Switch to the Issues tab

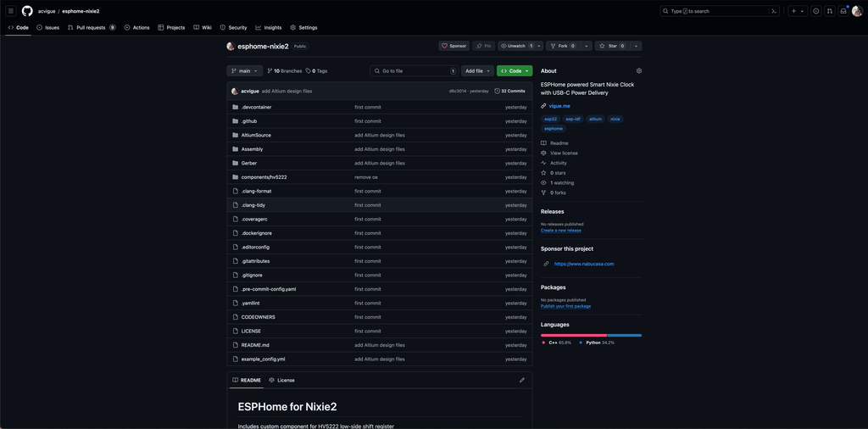(x=48, y=27)
